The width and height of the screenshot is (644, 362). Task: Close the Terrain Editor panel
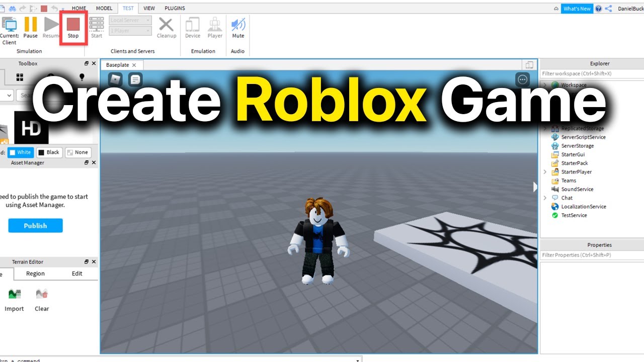[x=94, y=261]
